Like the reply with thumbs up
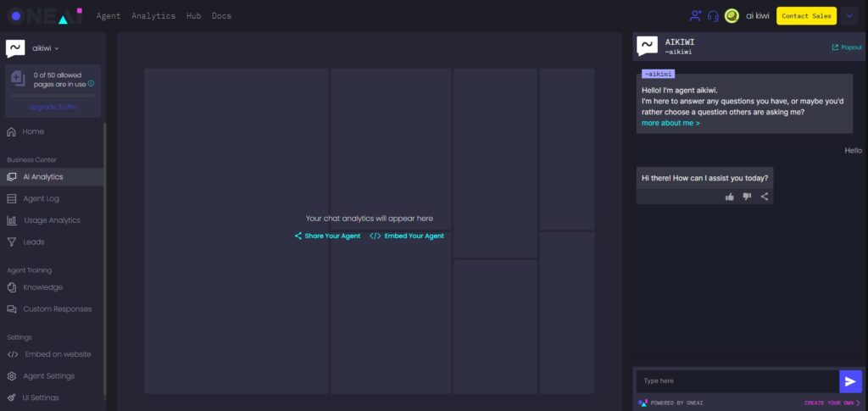The image size is (868, 411). pyautogui.click(x=730, y=197)
